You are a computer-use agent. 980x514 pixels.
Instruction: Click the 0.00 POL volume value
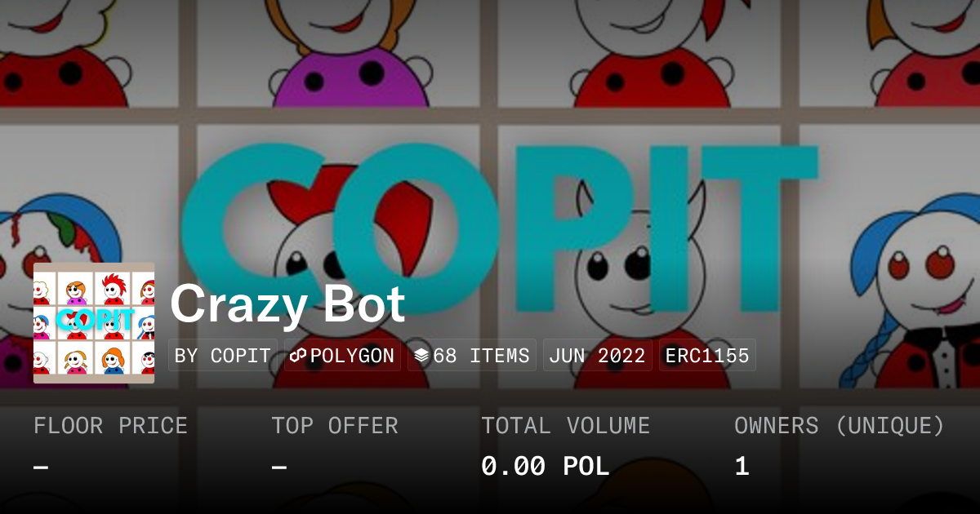tap(546, 467)
